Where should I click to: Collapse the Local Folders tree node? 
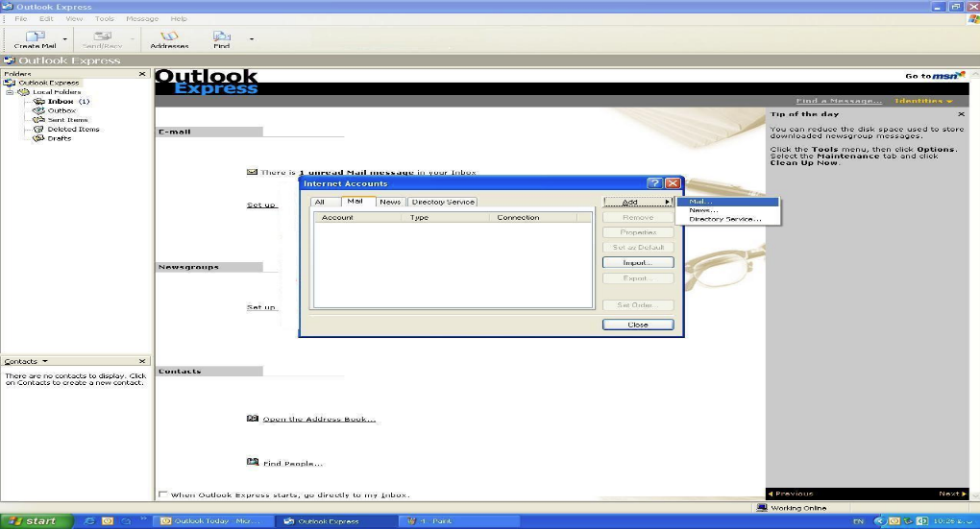pyautogui.click(x=10, y=92)
